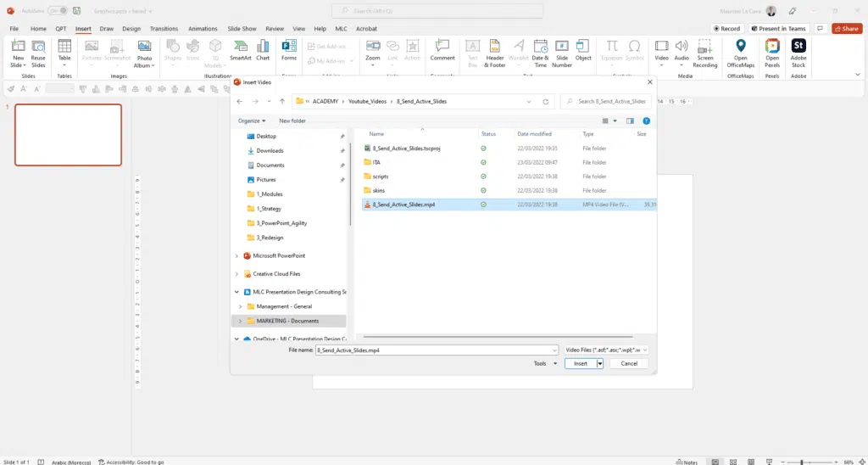The height and width of the screenshot is (465, 868).
Task: Go up one folder level in dialog
Action: [281, 101]
